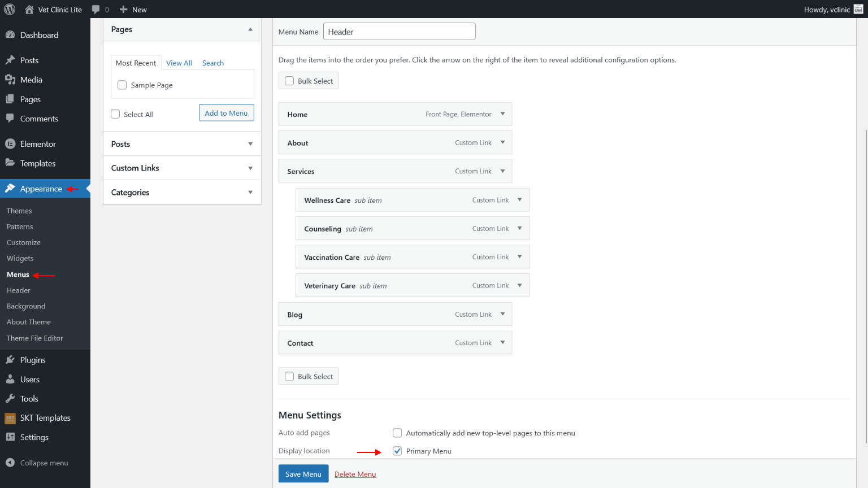Expand the About menu item arrow
Image resolution: width=868 pixels, height=488 pixels.
point(502,142)
